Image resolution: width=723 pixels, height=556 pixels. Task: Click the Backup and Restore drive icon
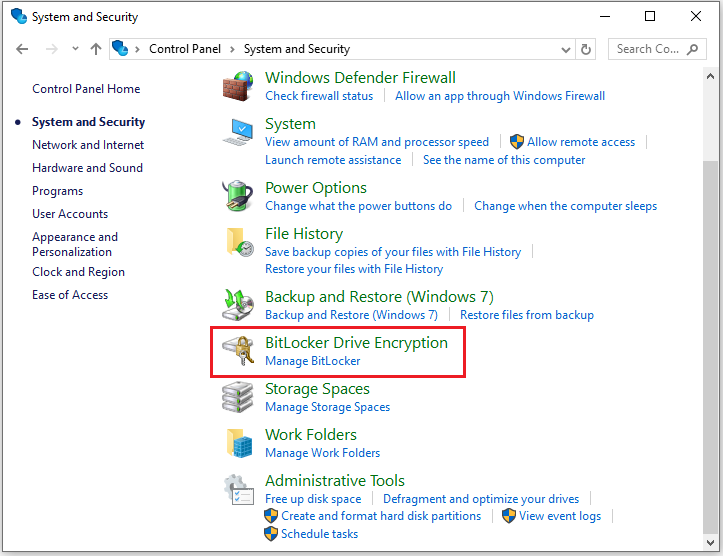point(238,305)
